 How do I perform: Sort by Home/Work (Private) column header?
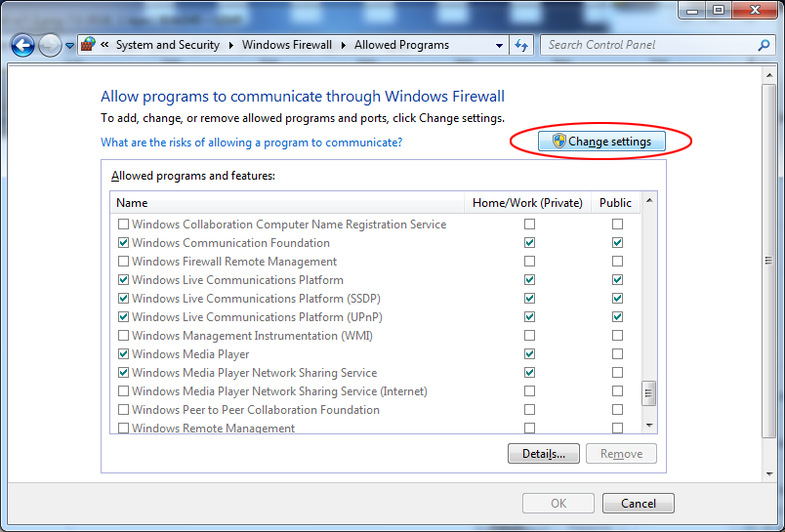tap(527, 203)
